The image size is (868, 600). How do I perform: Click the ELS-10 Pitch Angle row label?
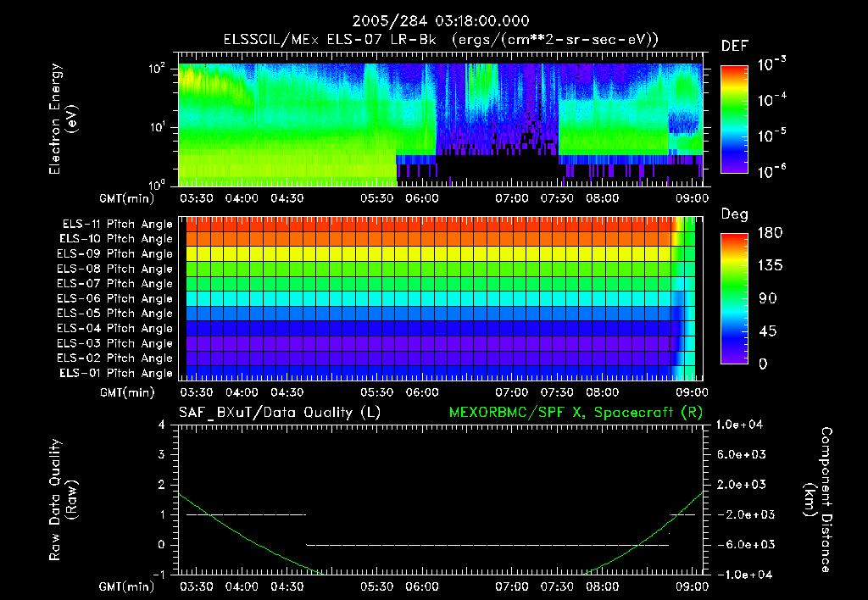pos(116,239)
